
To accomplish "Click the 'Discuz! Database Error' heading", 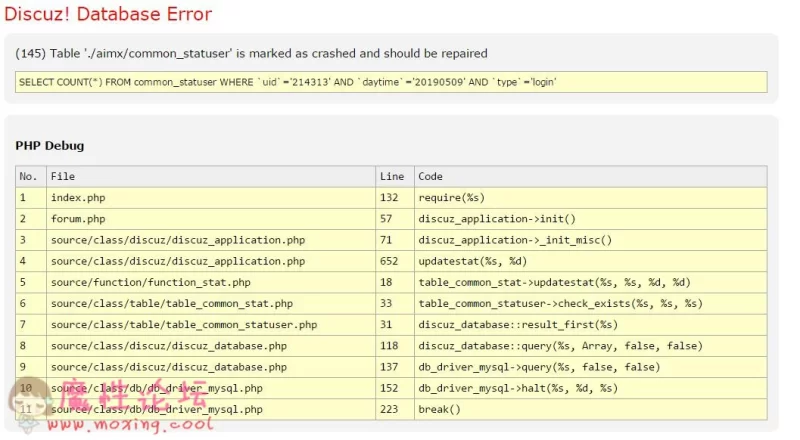I will coord(108,14).
